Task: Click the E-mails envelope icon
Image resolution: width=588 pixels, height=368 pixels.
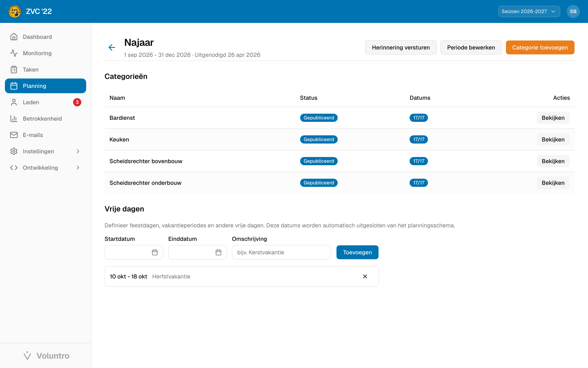Action: (x=14, y=135)
